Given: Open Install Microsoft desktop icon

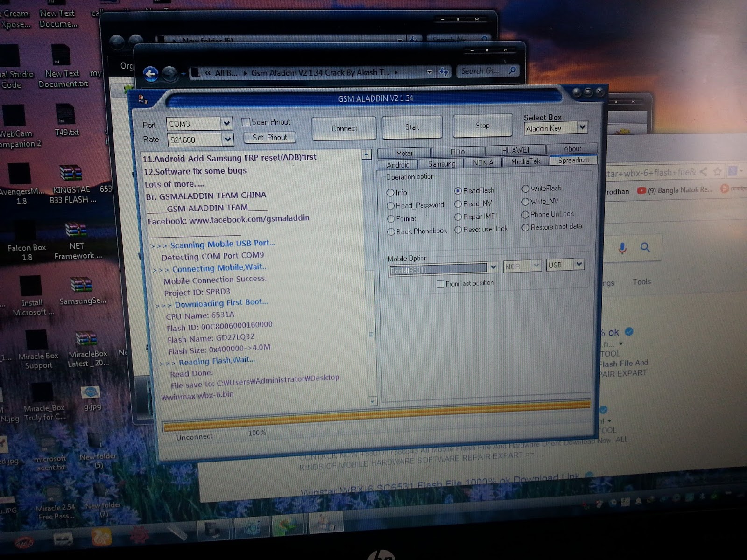Looking at the screenshot, I should click(32, 296).
